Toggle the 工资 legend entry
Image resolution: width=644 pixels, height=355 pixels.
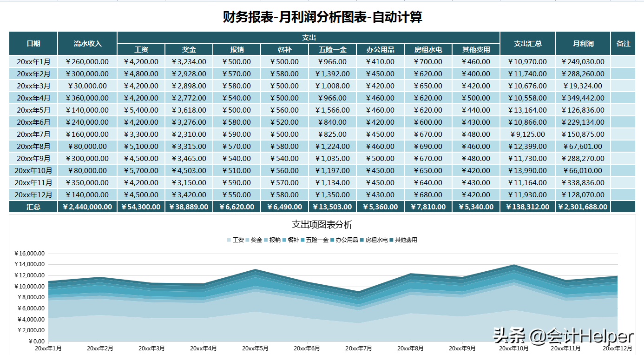click(x=238, y=240)
